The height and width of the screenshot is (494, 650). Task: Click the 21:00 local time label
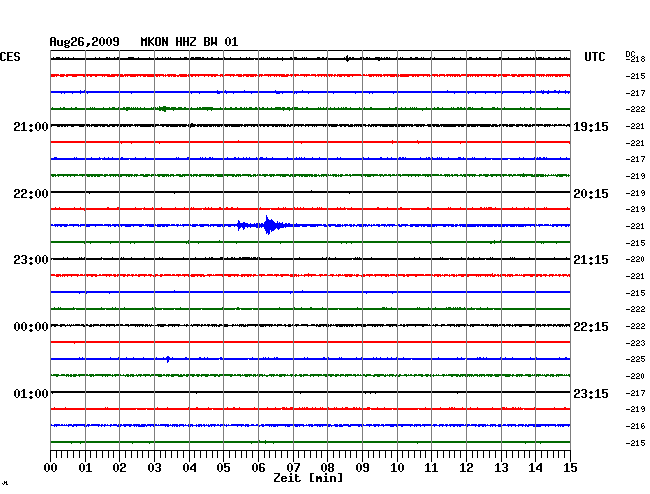(x=31, y=127)
